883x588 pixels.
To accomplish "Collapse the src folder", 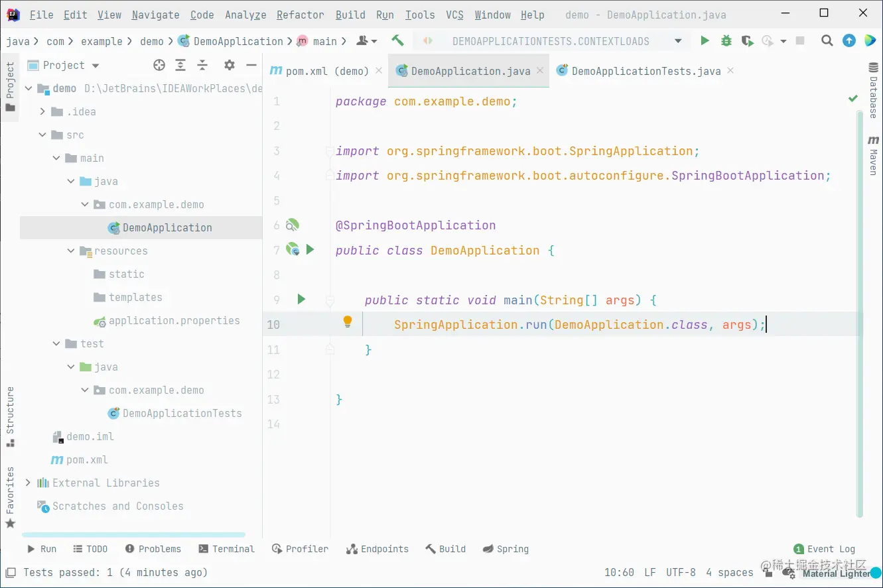I will tap(43, 135).
